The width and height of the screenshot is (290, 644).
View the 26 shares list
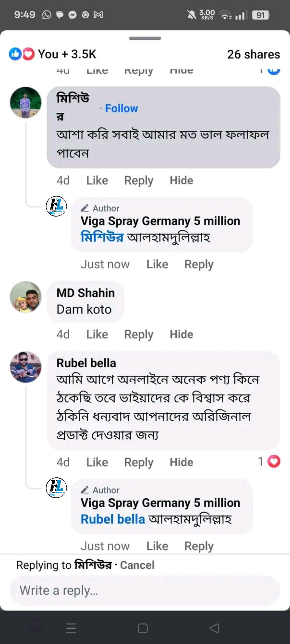click(253, 54)
